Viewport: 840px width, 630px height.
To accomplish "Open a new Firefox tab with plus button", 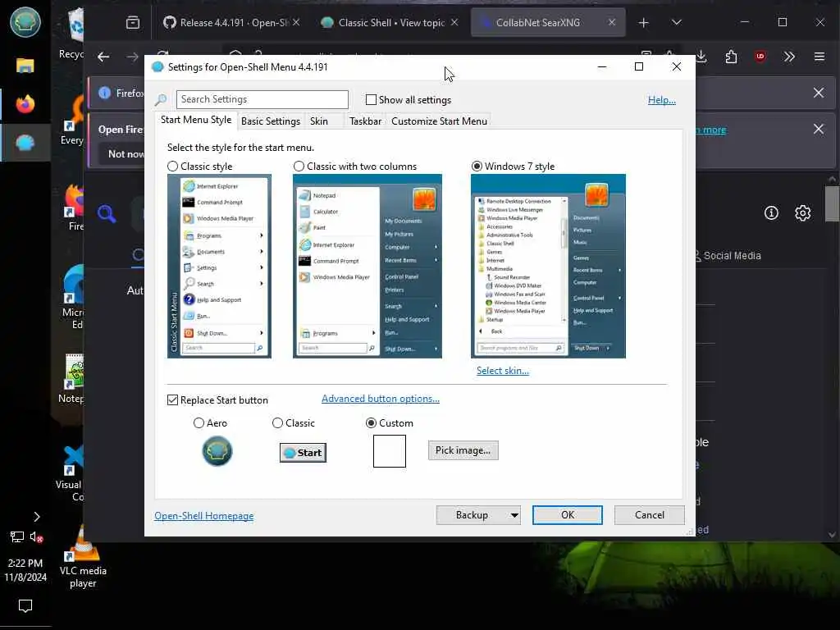I will point(643,22).
